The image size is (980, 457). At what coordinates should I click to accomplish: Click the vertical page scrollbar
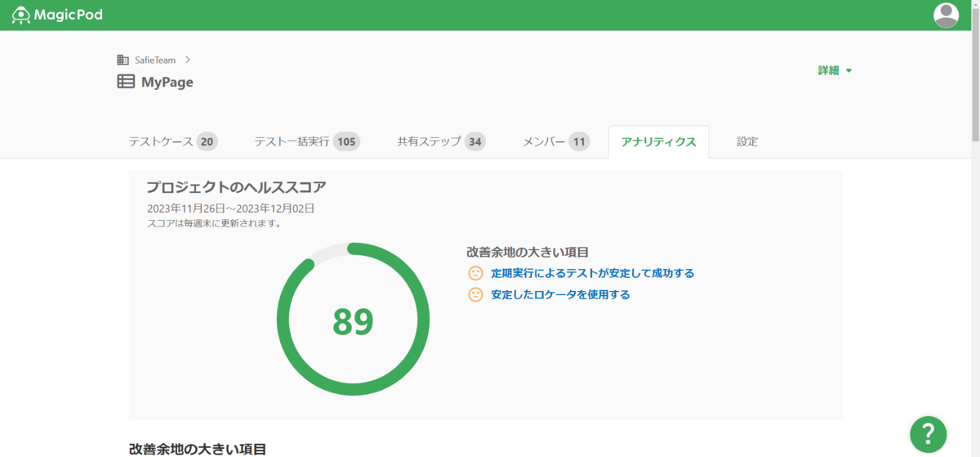[x=974, y=82]
